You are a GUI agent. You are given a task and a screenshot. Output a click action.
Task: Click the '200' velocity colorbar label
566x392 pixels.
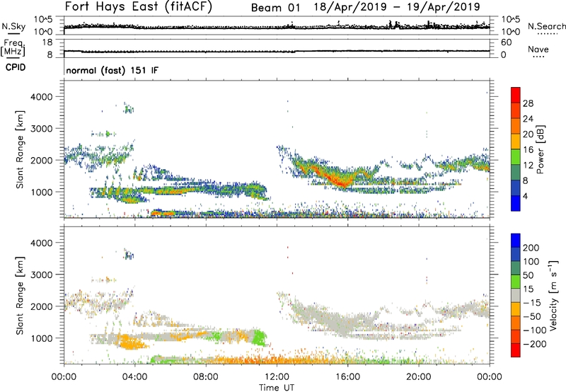coord(531,248)
